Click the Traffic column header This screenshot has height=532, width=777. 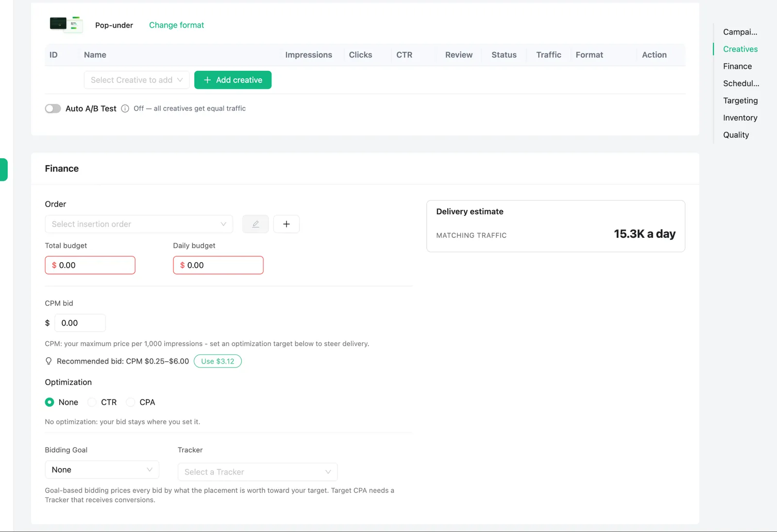pyautogui.click(x=548, y=55)
